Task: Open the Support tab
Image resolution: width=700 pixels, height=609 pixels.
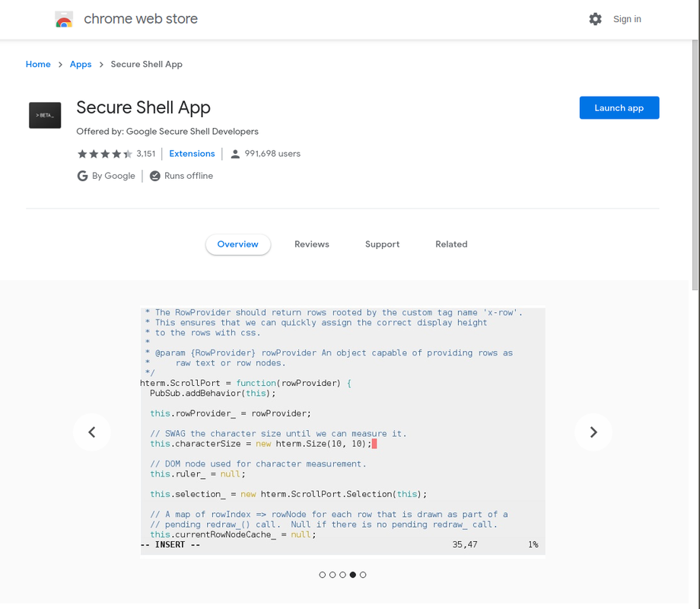Action: (x=382, y=244)
